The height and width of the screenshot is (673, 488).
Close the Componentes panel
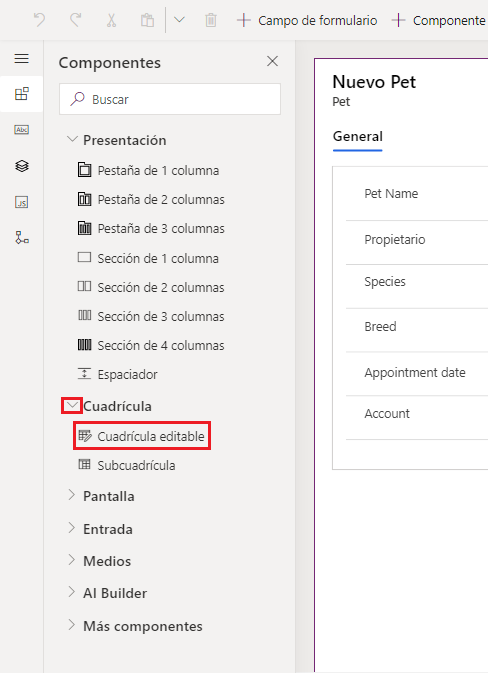pos(273,61)
